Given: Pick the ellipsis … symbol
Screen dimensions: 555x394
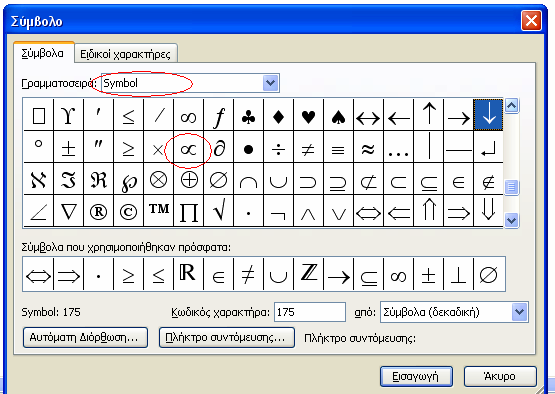Looking at the screenshot, I should pyautogui.click(x=399, y=147).
